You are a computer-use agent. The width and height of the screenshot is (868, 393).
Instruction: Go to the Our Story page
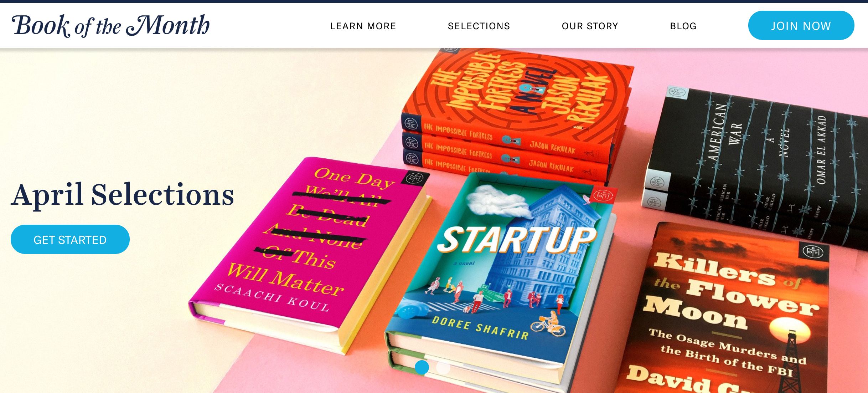pos(590,26)
